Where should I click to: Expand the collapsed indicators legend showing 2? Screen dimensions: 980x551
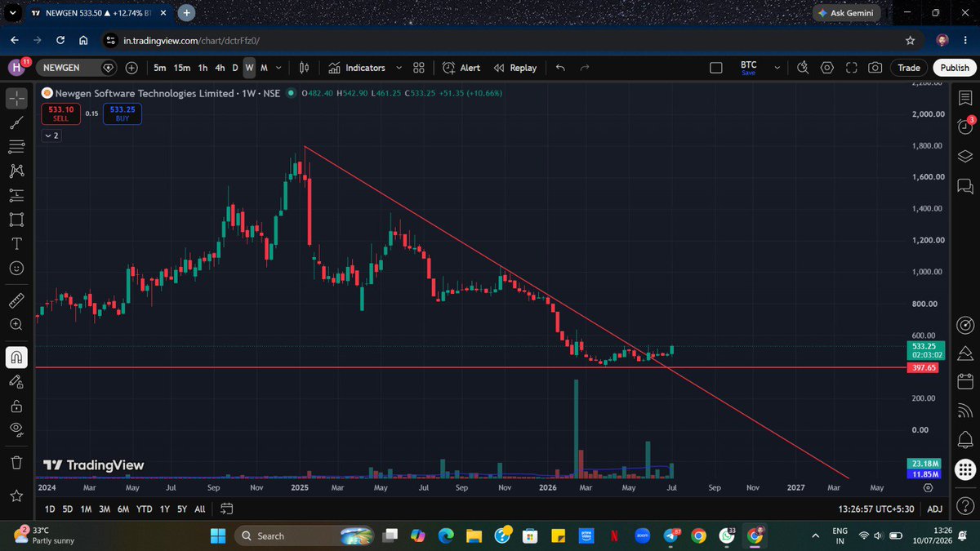51,136
